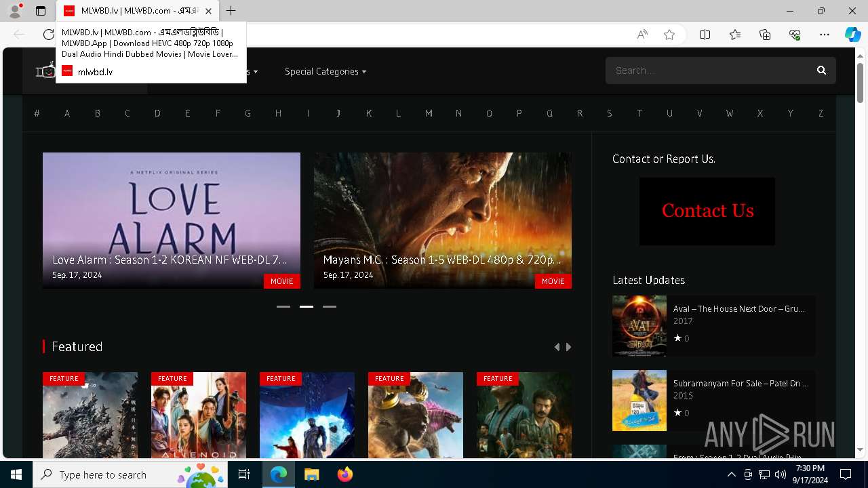The height and width of the screenshot is (488, 868).
Task: Open Task View on taskbar
Action: [244, 474]
